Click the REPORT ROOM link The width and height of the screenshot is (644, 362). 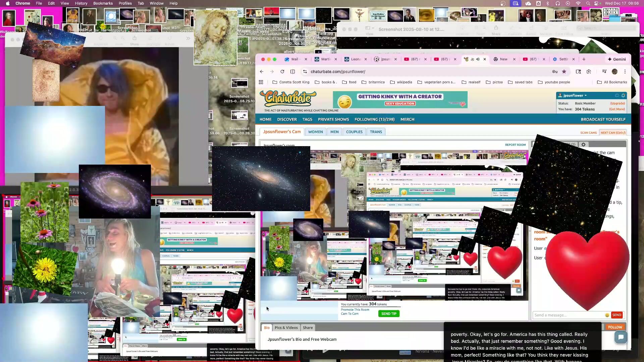515,145
